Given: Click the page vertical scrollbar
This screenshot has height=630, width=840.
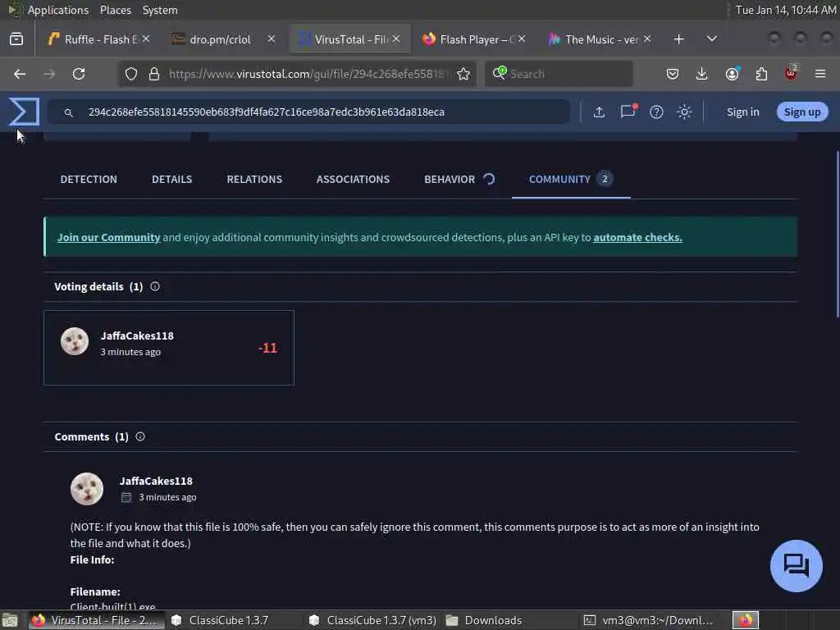Looking at the screenshot, I should (837, 235).
